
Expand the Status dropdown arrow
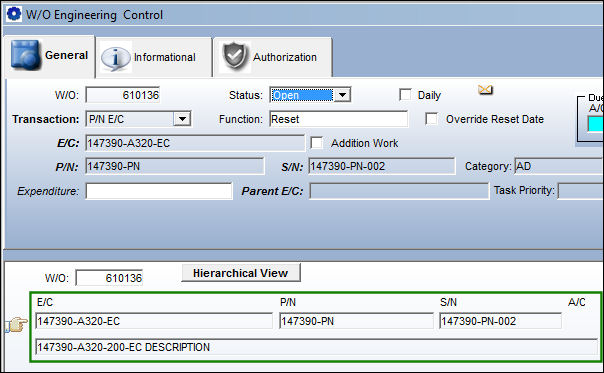pos(342,95)
